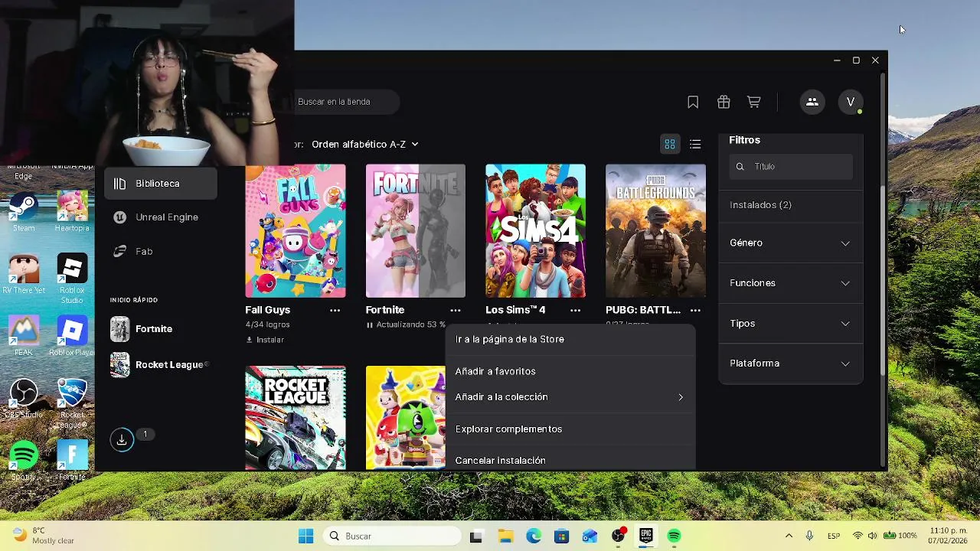Viewport: 980px width, 551px height.
Task: Toggle the Instalados (2) filter
Action: pyautogui.click(x=760, y=205)
